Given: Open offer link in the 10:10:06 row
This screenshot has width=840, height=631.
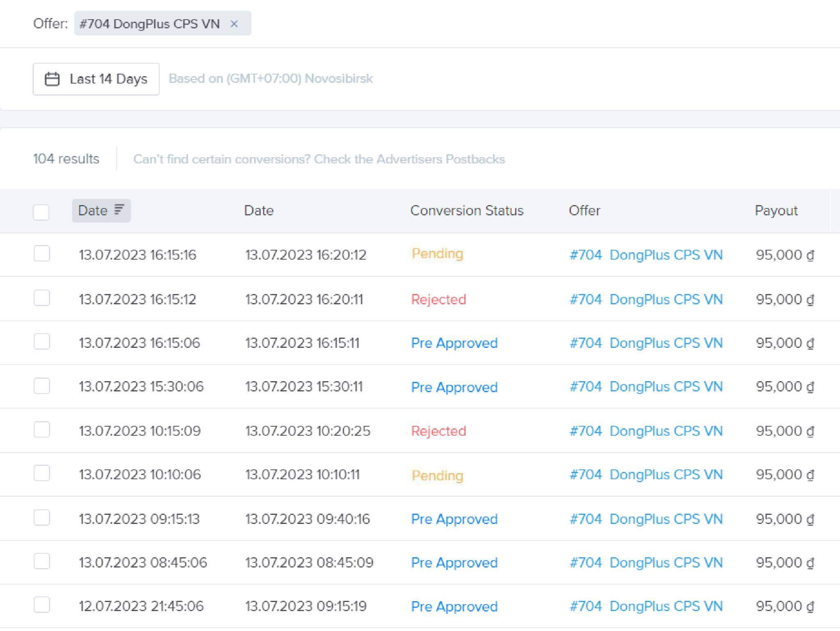Looking at the screenshot, I should click(646, 475).
